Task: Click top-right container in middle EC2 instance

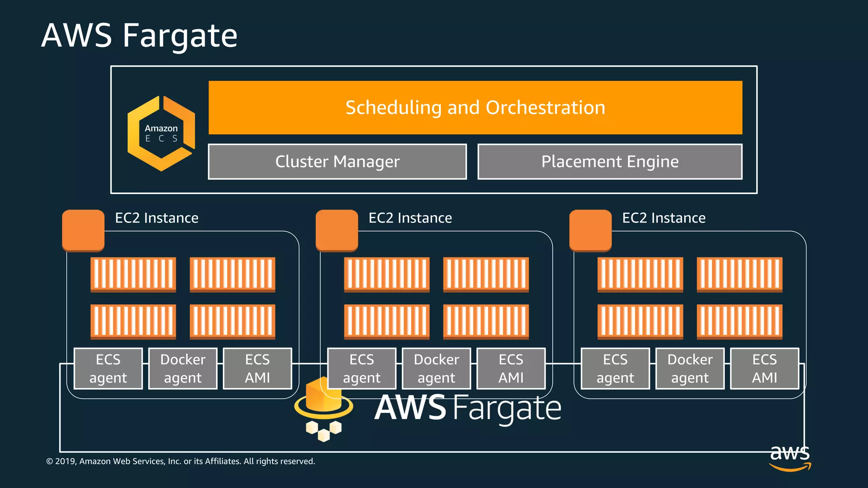Action: (486, 274)
